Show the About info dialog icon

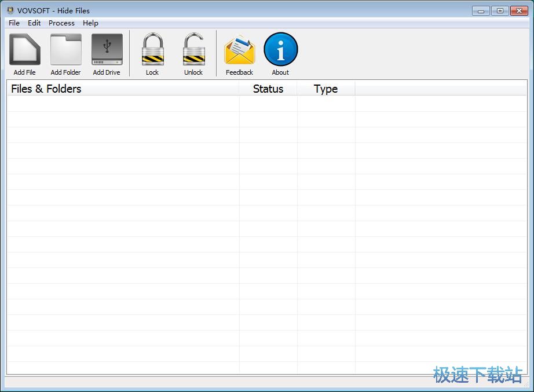[x=280, y=50]
